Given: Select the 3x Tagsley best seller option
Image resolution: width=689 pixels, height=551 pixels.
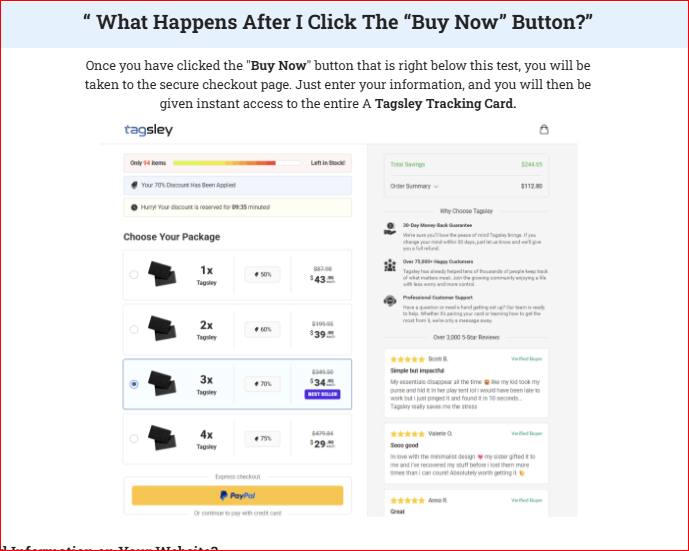Looking at the screenshot, I should tap(237, 384).
